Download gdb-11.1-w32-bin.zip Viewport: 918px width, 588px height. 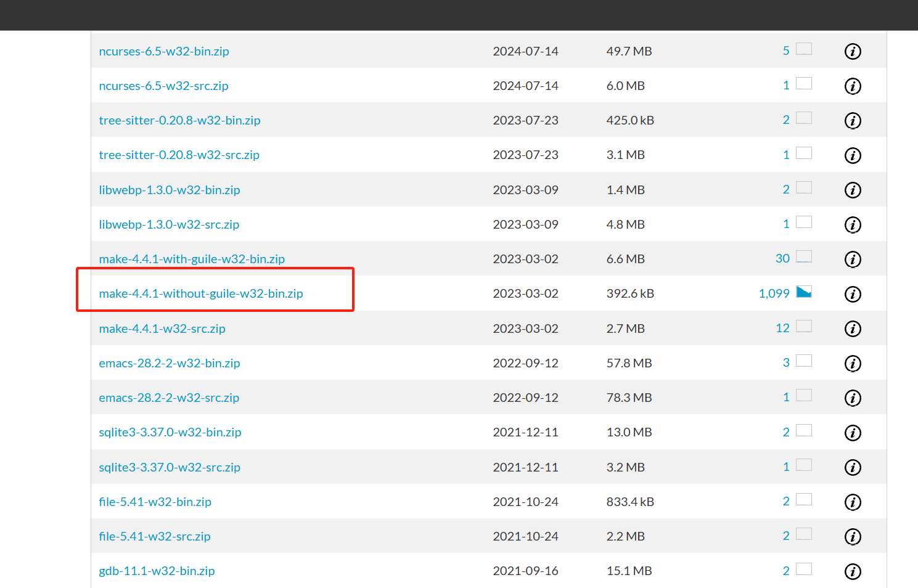(x=157, y=571)
